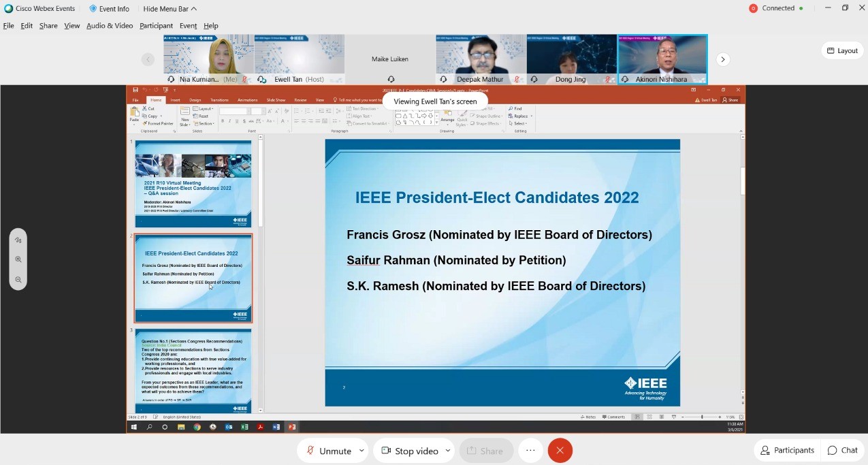Click the Chrome icon on shared taskbar
The width and height of the screenshot is (868, 465).
[197, 427]
